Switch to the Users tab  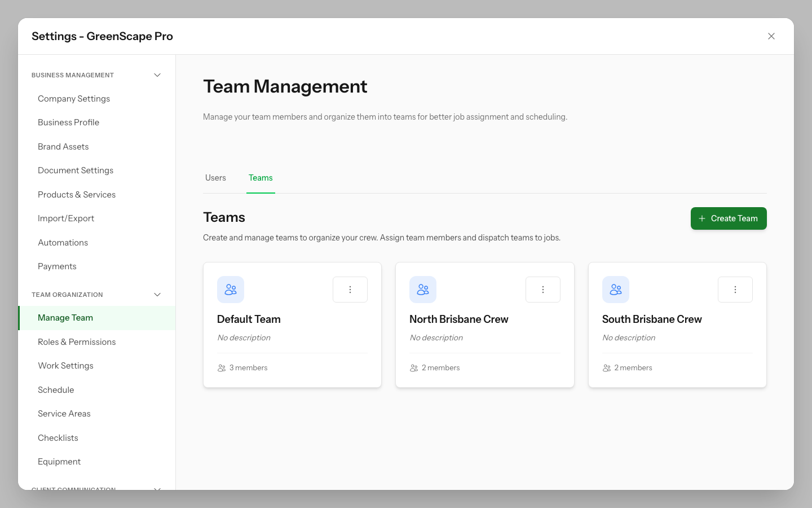pos(215,177)
